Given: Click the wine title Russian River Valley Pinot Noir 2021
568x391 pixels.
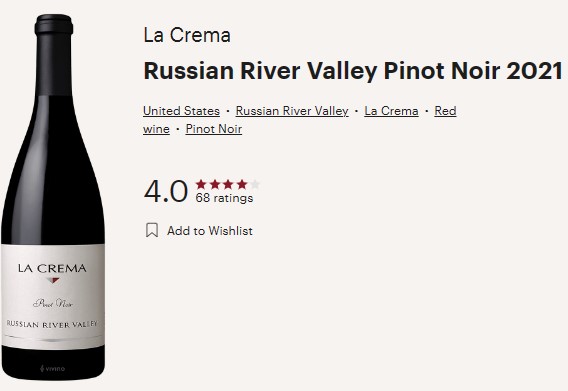Looking at the screenshot, I should point(353,71).
